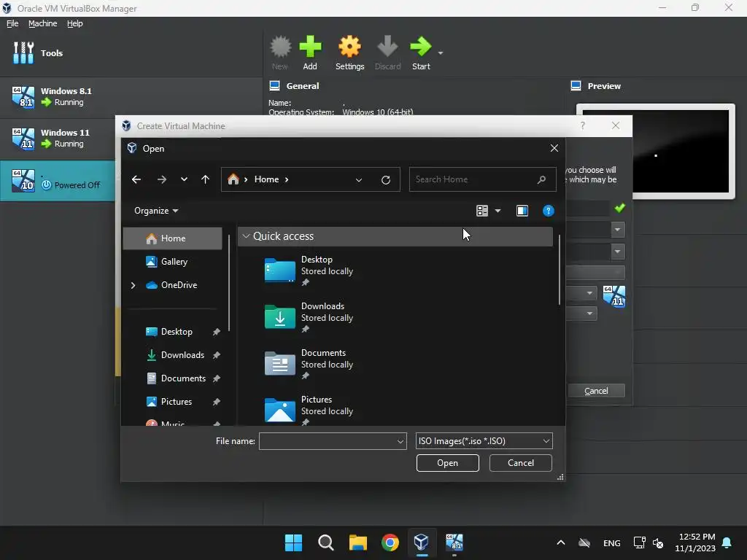The image size is (747, 560).
Task: Expand the OneDrive tree node
Action: tap(133, 285)
